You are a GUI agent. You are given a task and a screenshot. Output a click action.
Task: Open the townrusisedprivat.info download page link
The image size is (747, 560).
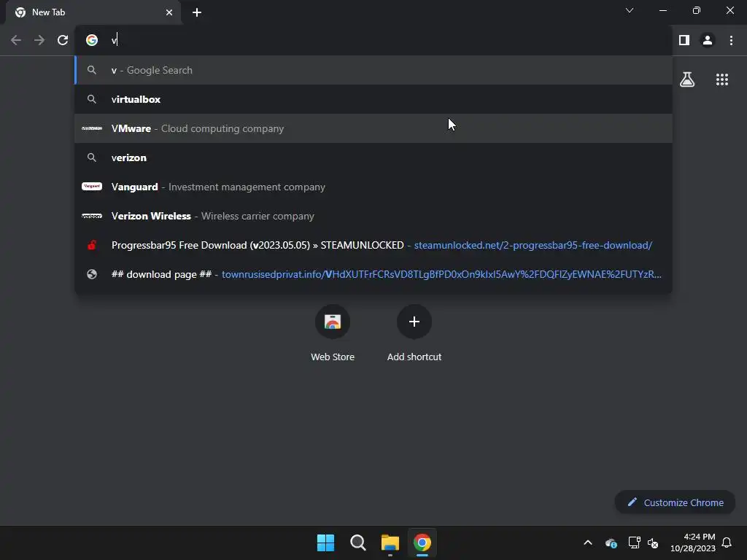373,274
